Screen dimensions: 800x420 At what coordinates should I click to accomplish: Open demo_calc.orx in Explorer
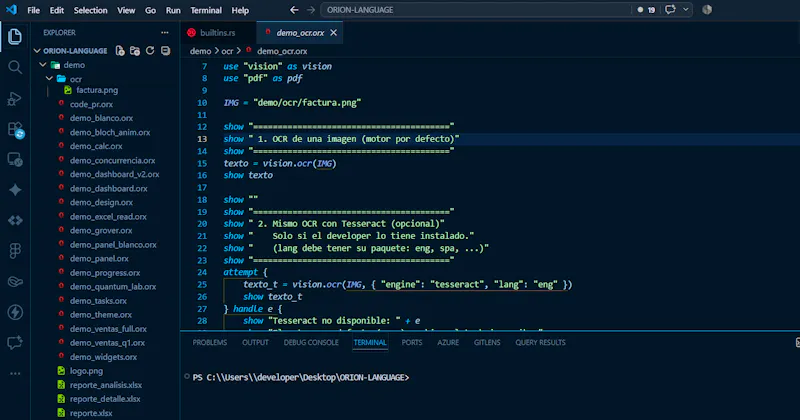[x=96, y=146]
